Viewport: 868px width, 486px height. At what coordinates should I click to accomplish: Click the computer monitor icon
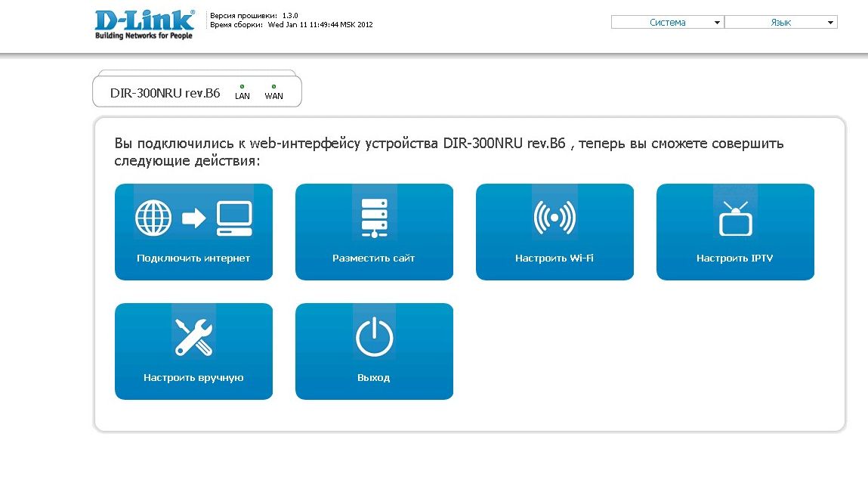click(x=234, y=218)
